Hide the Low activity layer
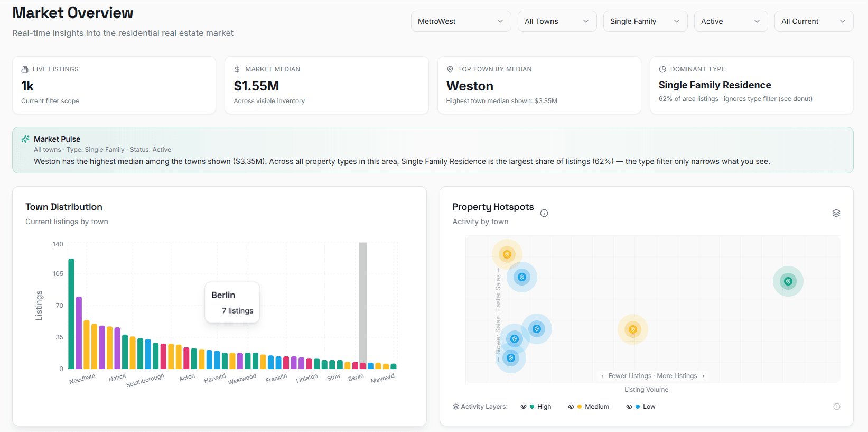Image resolution: width=868 pixels, height=432 pixels. point(629,407)
